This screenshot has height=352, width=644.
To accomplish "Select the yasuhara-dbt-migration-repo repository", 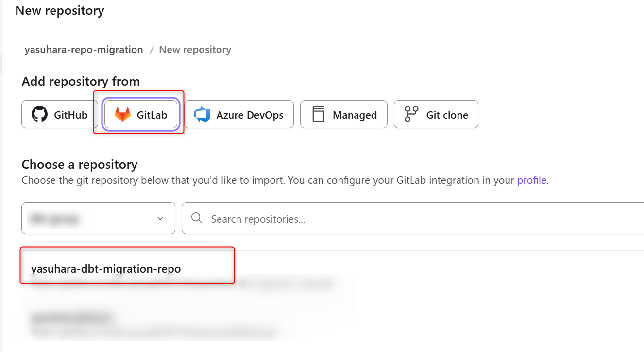I will [x=106, y=269].
